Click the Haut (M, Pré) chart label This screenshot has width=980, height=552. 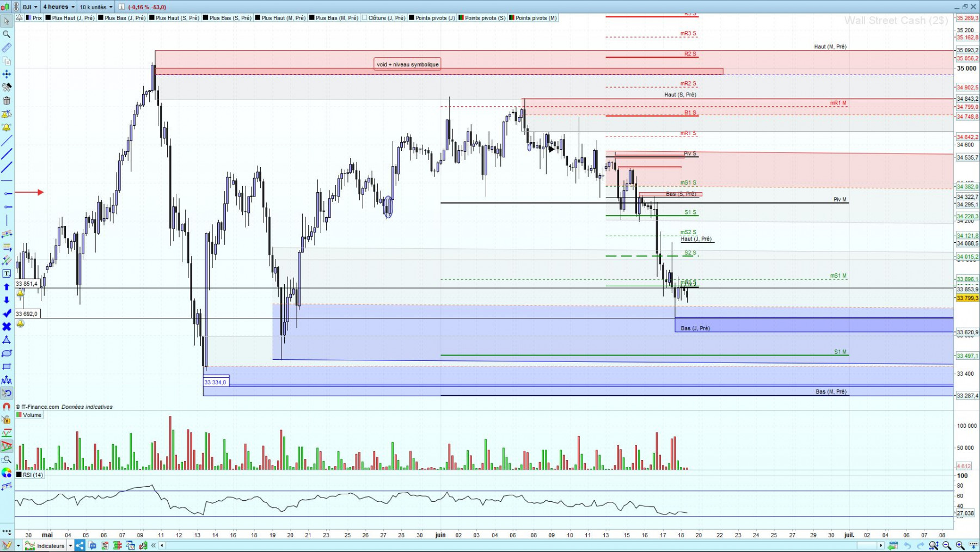coord(830,47)
